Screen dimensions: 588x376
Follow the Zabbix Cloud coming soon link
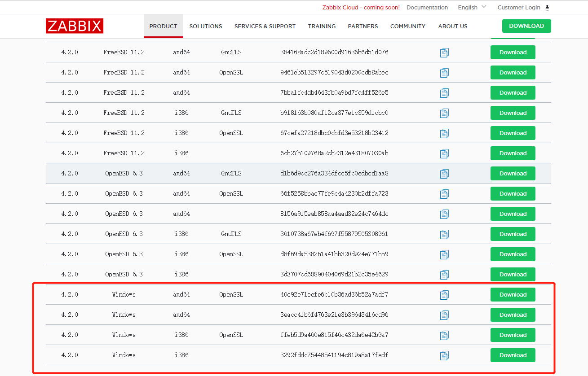coord(361,7)
